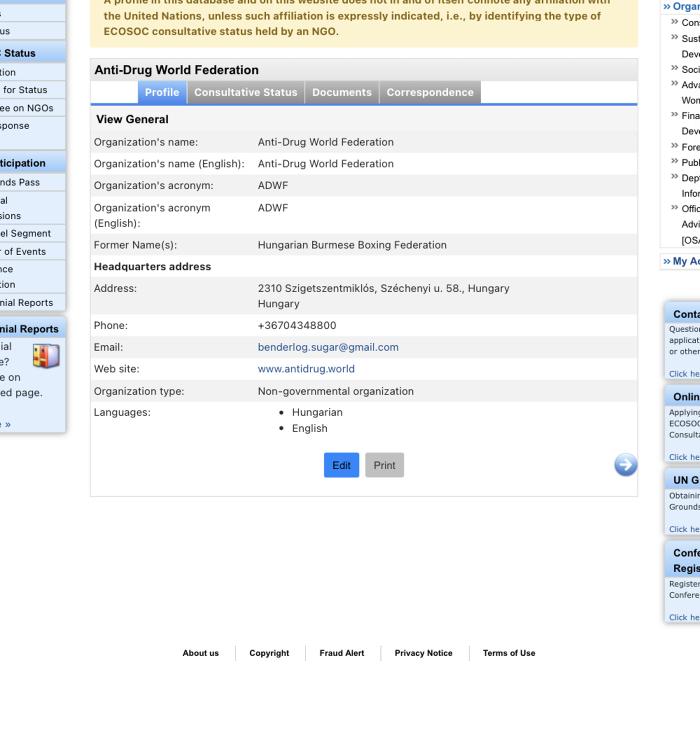Click the 'Non-governmental organization' value
Screen dimensions: 700x735
click(x=335, y=391)
